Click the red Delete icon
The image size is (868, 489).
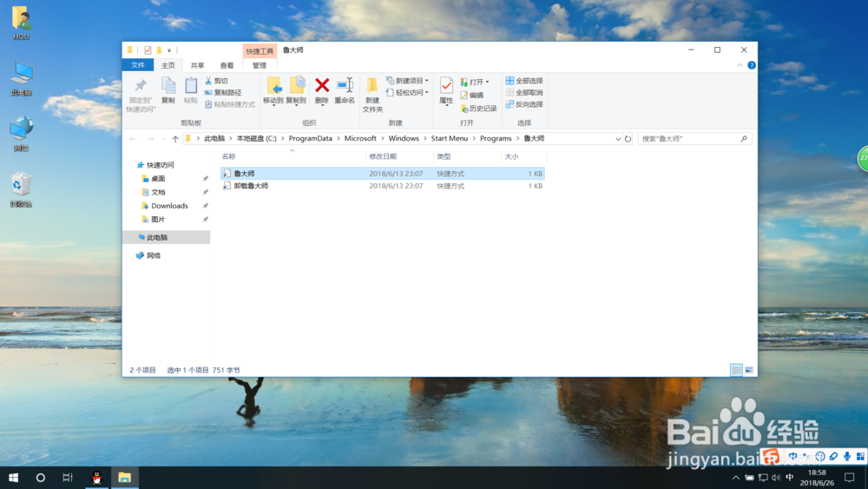[x=322, y=85]
